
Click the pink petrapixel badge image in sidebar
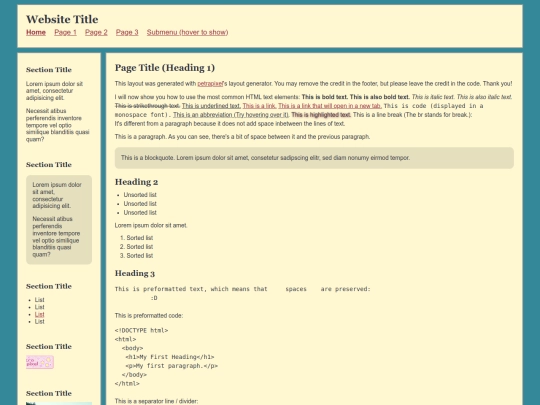coord(40,362)
